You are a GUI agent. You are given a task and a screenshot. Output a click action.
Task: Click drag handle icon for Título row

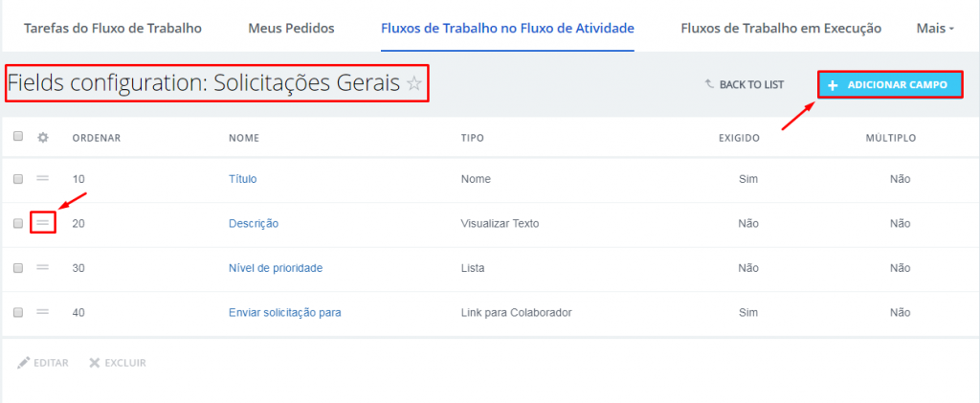pos(42,179)
